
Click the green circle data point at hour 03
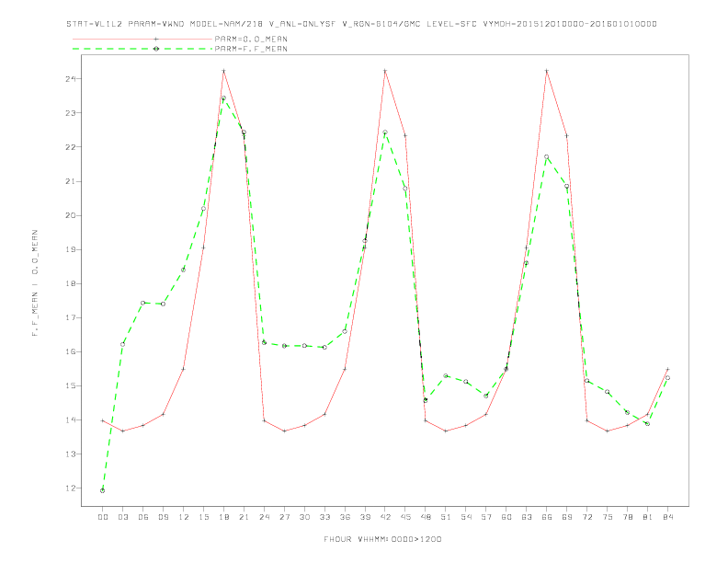(122, 344)
